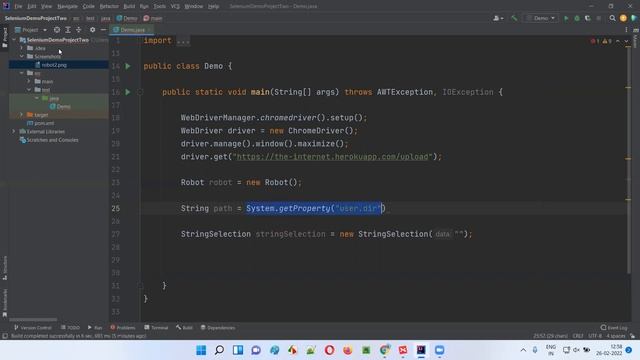Open Event Log in the status bar
The width and height of the screenshot is (640, 360).
click(x=613, y=328)
